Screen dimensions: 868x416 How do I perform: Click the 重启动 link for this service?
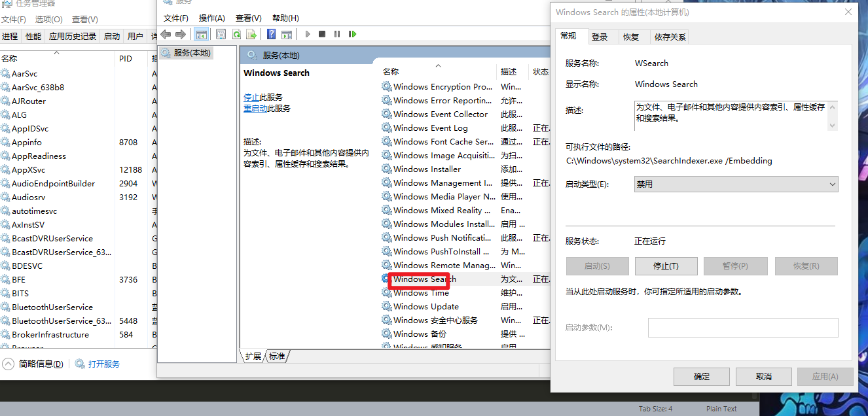(x=255, y=109)
